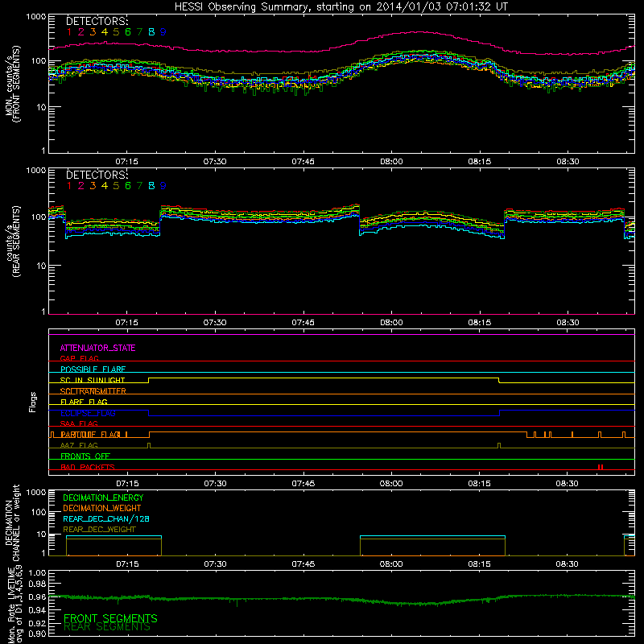Click 08:00 tick under the decimation plot
This screenshot has height=644, width=644.
tap(391, 564)
